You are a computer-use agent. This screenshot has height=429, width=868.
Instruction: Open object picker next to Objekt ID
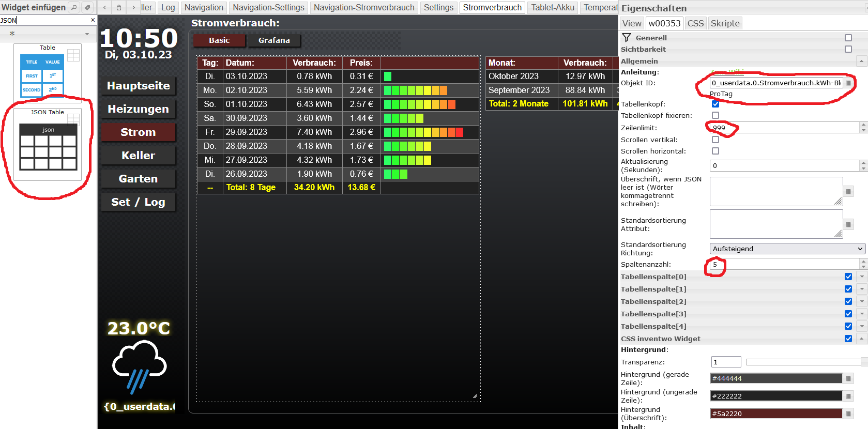click(x=848, y=83)
